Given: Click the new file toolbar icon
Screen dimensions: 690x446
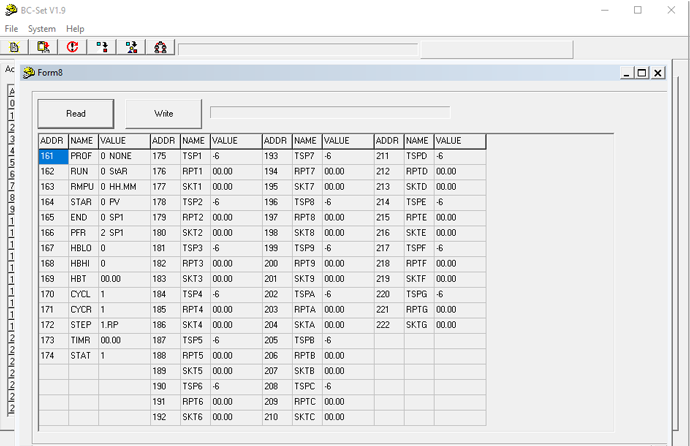Looking at the screenshot, I should (15, 47).
